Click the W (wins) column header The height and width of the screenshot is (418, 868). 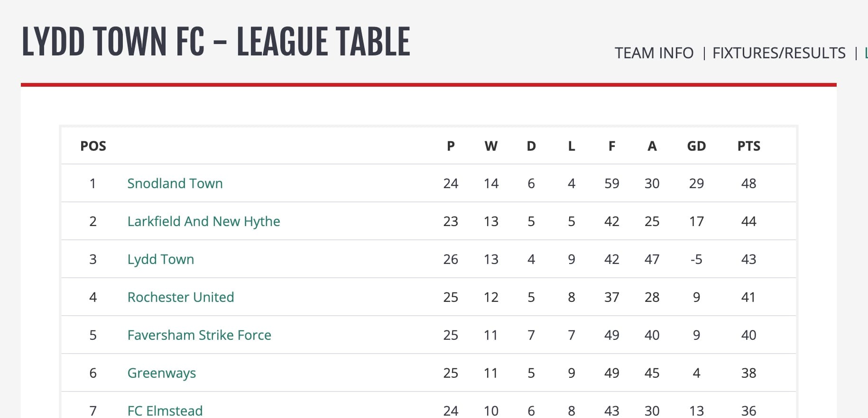[x=491, y=146]
